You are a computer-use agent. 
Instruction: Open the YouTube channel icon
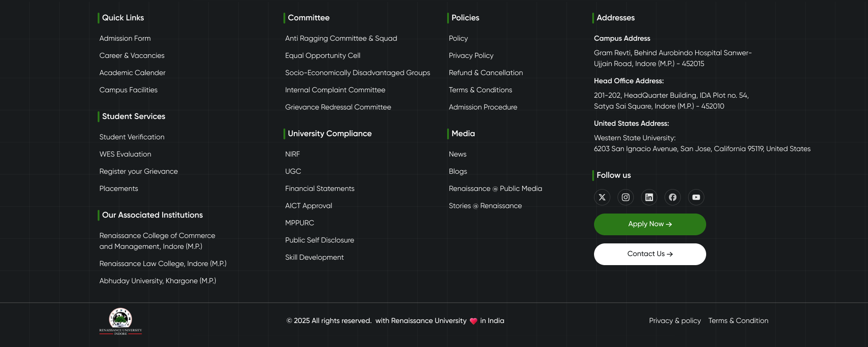696,197
